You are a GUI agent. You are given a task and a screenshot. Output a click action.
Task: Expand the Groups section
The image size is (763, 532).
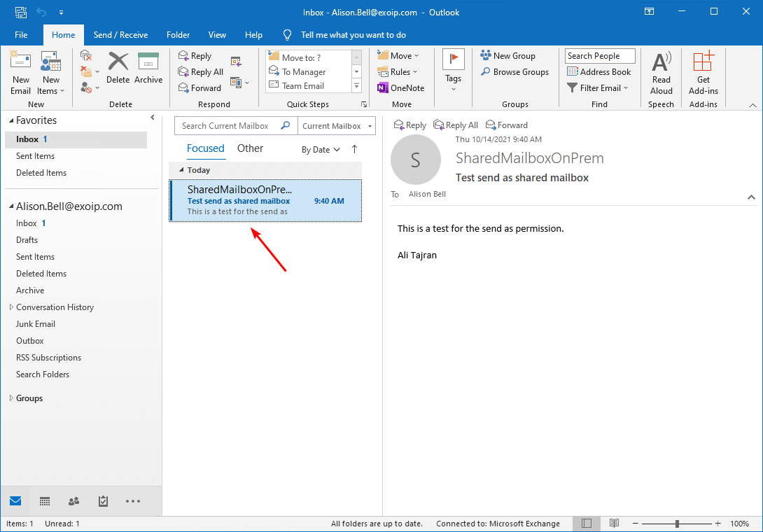11,398
